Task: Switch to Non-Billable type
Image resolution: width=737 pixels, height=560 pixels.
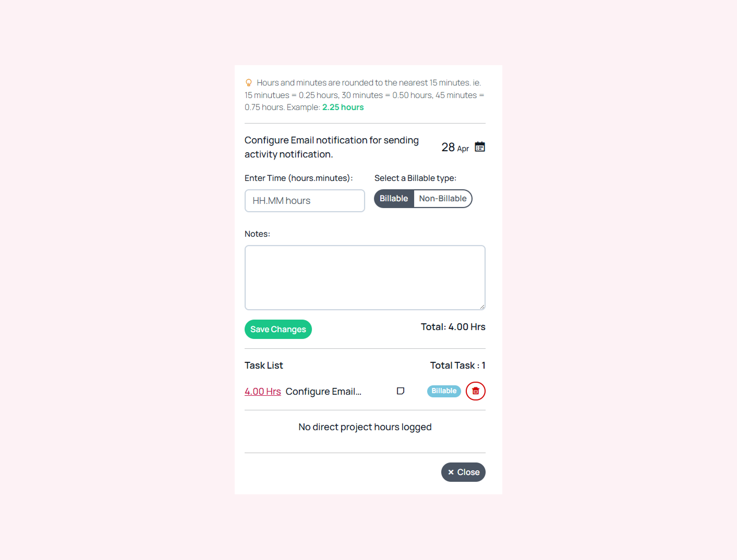Action: tap(443, 199)
